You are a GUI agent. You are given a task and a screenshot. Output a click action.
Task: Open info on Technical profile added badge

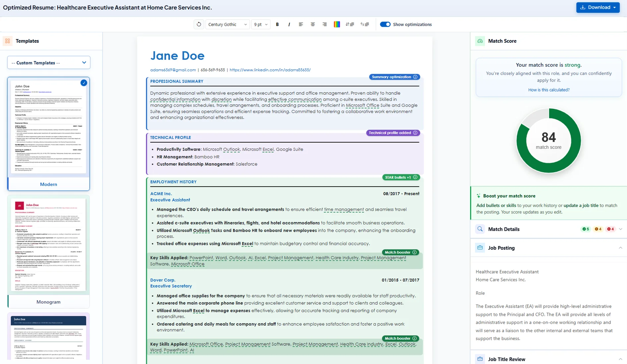coord(415,133)
